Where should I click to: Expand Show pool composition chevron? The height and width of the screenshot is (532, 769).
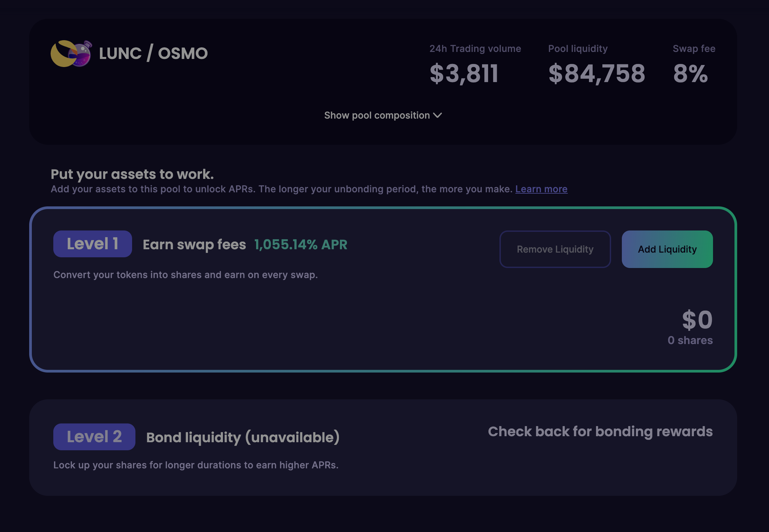(437, 116)
